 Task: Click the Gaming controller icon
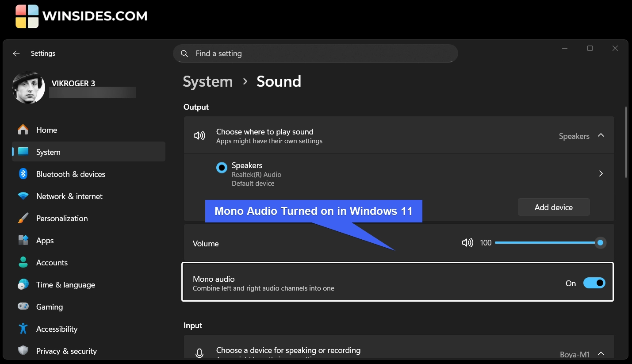[23, 307]
